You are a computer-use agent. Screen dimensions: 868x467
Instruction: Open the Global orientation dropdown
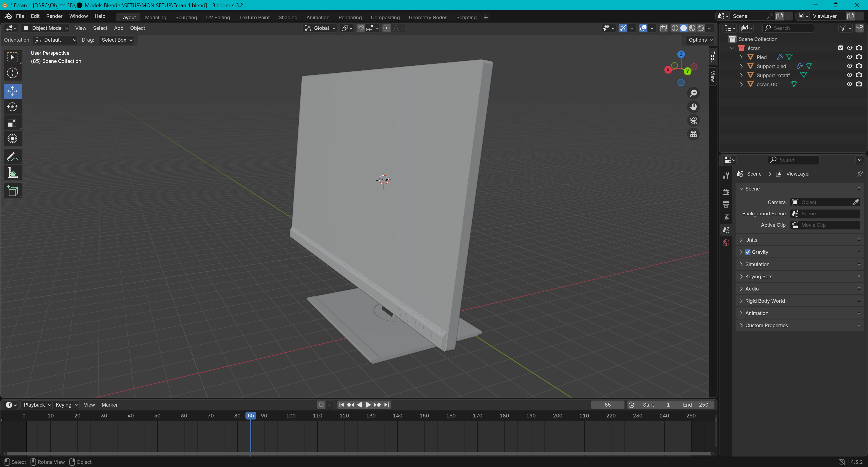click(320, 28)
